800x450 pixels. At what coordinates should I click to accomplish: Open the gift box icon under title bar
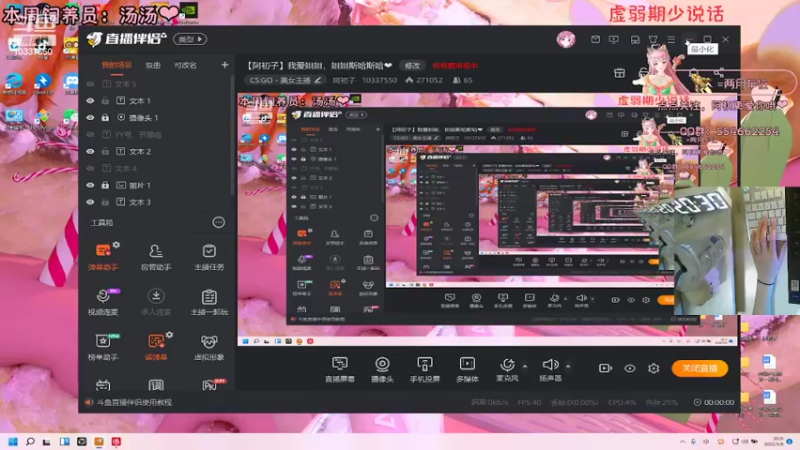[x=619, y=73]
